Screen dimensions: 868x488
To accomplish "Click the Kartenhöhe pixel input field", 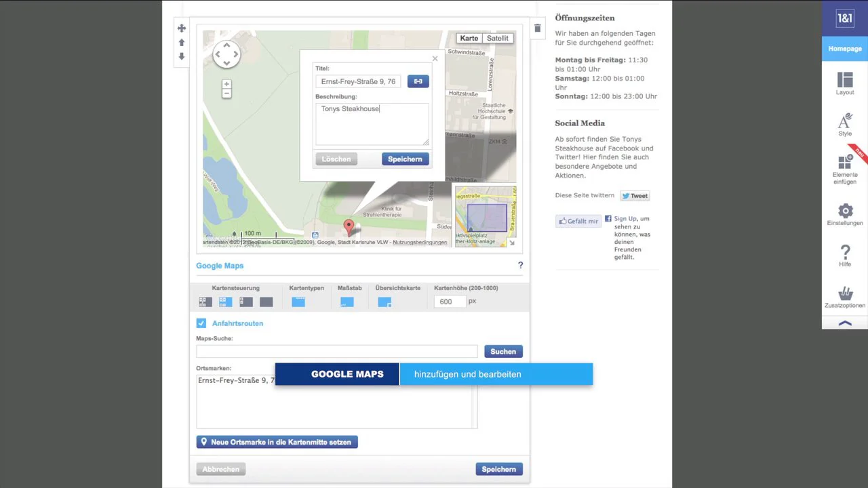I will click(450, 302).
